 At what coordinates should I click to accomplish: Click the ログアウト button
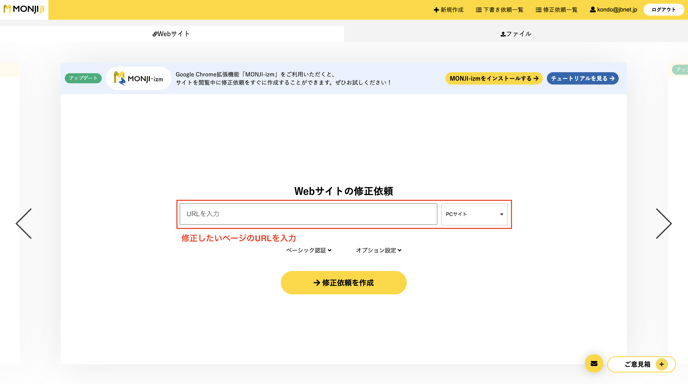pos(663,10)
